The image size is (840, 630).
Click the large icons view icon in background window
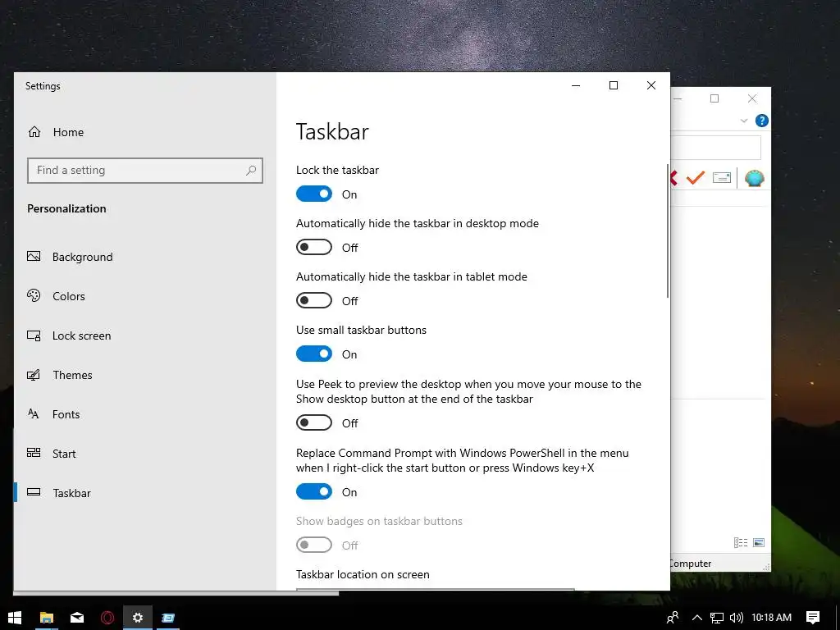pyautogui.click(x=759, y=543)
